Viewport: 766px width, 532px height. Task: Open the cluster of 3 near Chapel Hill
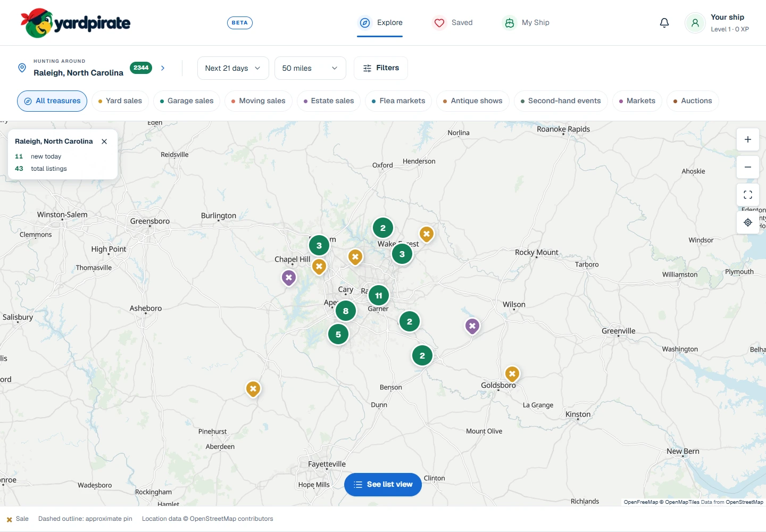tap(319, 246)
